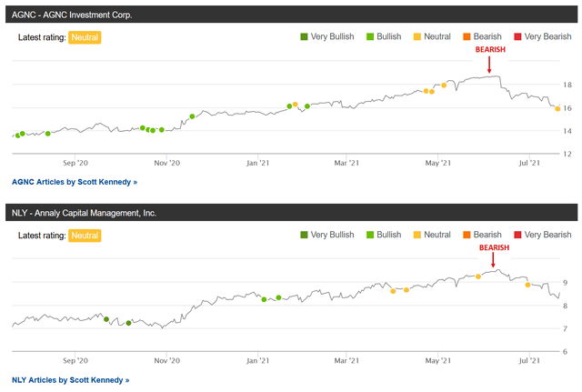The image size is (582, 392).
Task: Click May '21 axis label on NLY chart
Action: pyautogui.click(x=438, y=360)
